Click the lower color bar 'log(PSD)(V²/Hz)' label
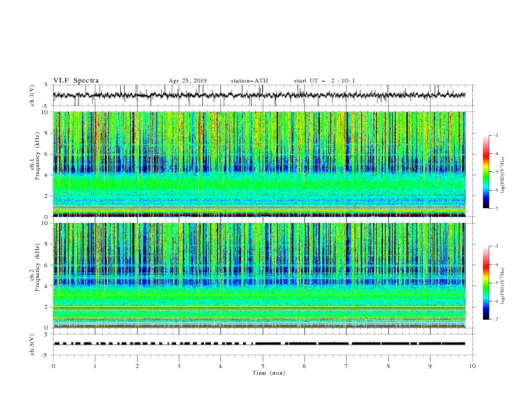 [503, 285]
